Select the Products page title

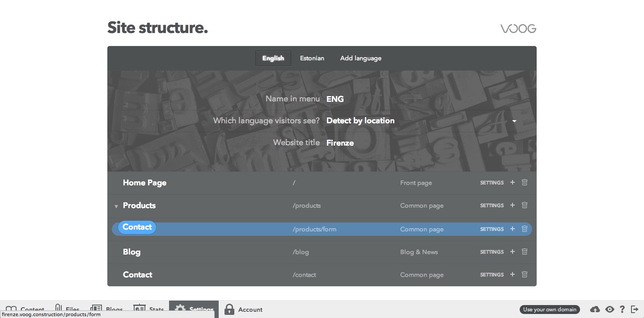pyautogui.click(x=139, y=205)
